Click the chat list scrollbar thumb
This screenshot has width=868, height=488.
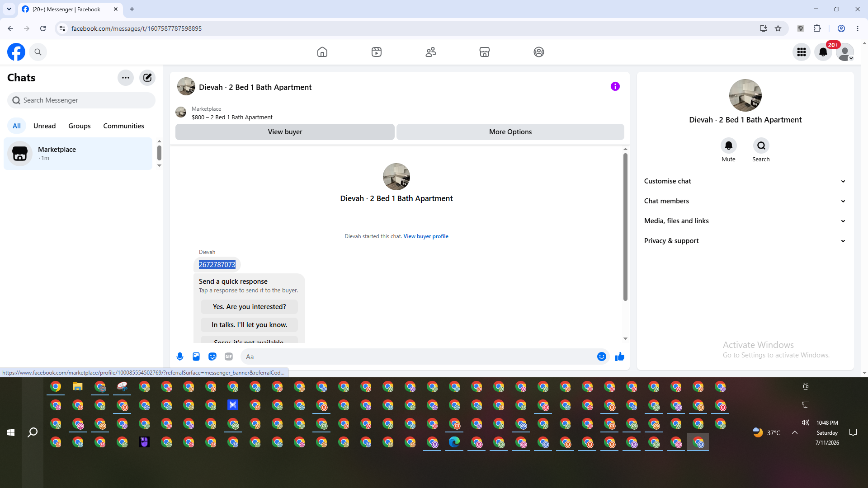click(159, 153)
